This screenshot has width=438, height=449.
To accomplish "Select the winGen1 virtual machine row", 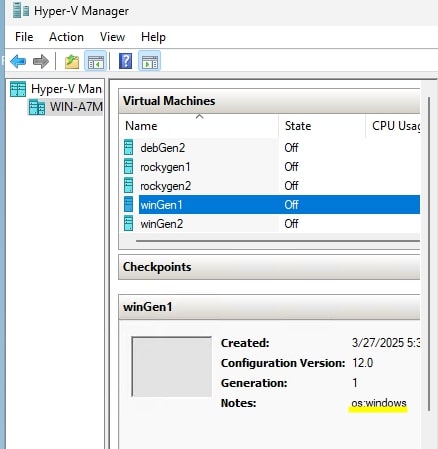I will (x=279, y=204).
